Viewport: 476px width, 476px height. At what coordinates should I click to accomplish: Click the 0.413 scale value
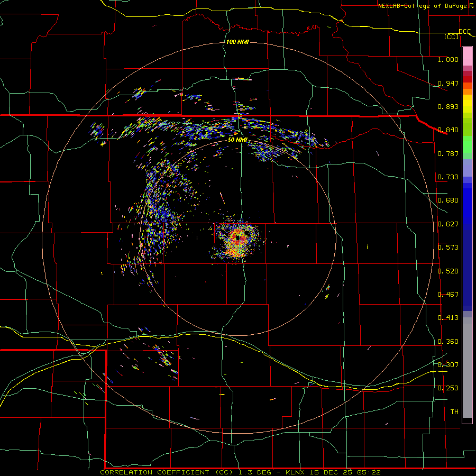coord(448,318)
